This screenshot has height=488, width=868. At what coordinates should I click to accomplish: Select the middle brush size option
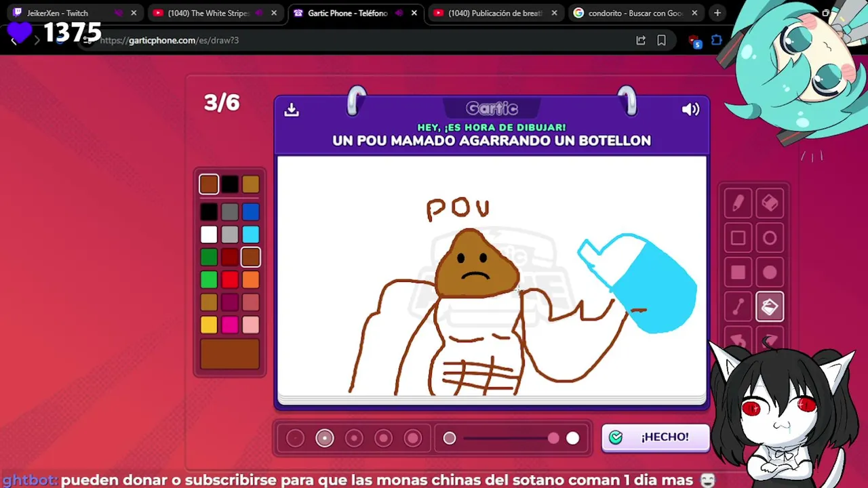pos(354,439)
